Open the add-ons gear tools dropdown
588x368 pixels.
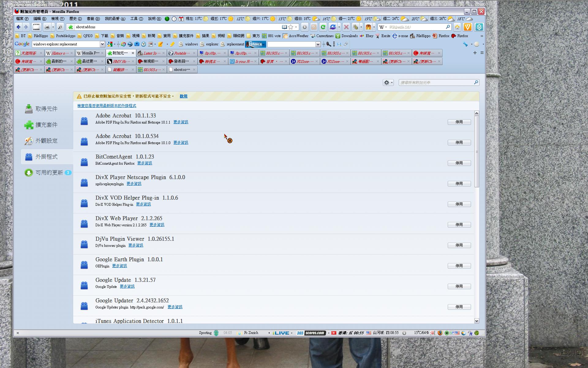click(x=388, y=82)
